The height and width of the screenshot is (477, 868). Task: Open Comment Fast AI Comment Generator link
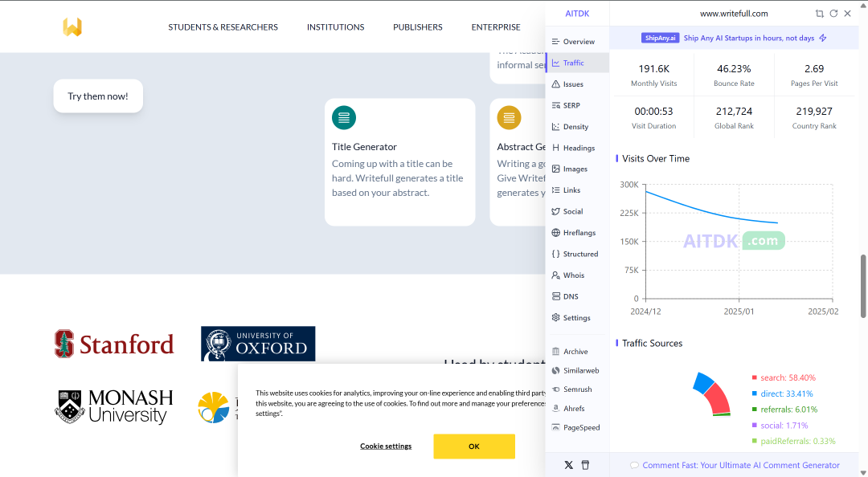735,466
